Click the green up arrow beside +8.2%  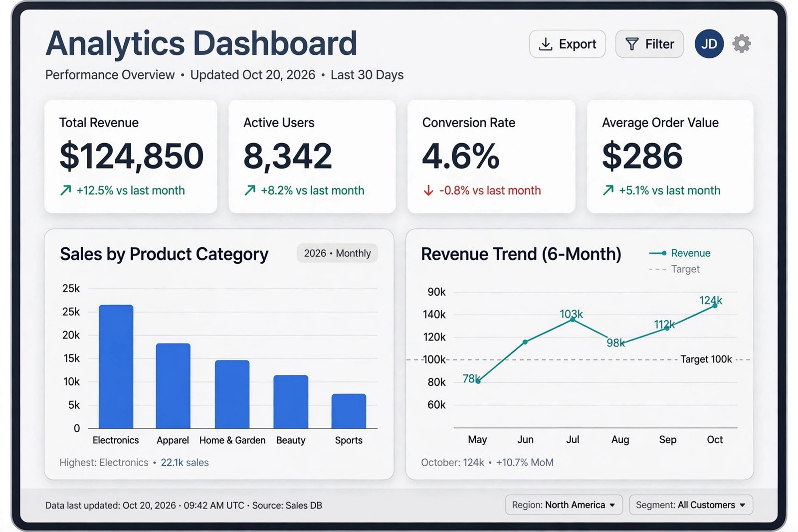[250, 190]
